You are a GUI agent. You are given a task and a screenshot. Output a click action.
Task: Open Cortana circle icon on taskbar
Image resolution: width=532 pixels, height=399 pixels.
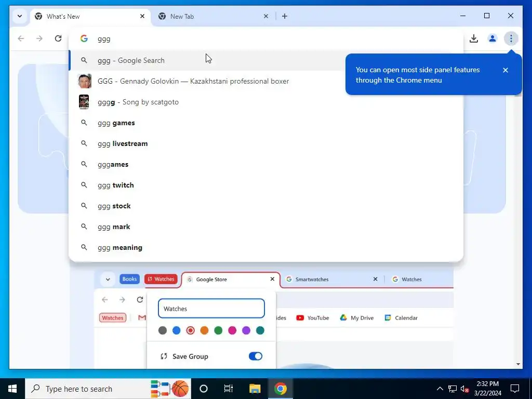point(203,389)
